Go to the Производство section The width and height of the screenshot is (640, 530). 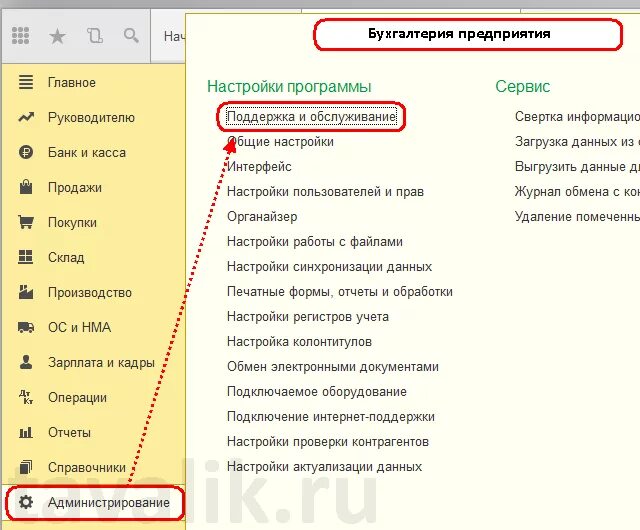click(x=90, y=293)
